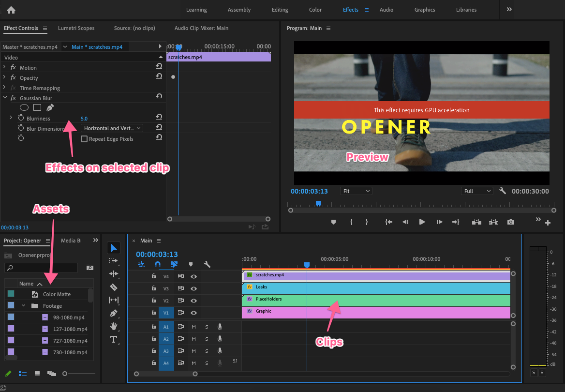Export a frame with the camera icon

click(510, 222)
